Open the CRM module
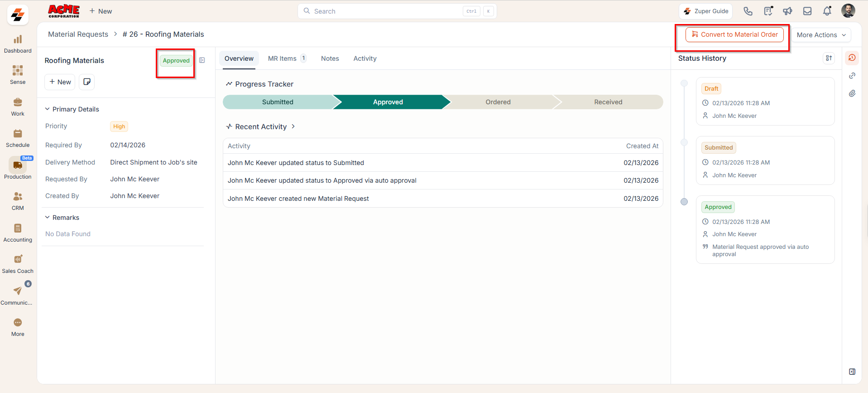The width and height of the screenshot is (868, 393). 18,201
